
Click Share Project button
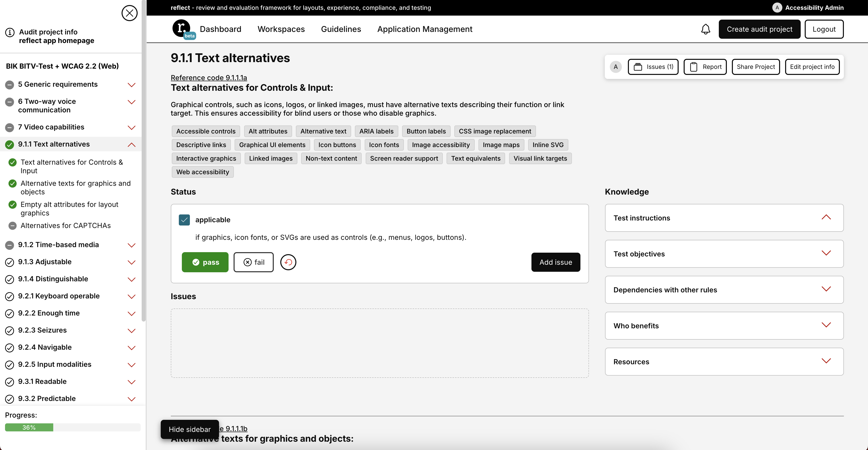[756, 67]
